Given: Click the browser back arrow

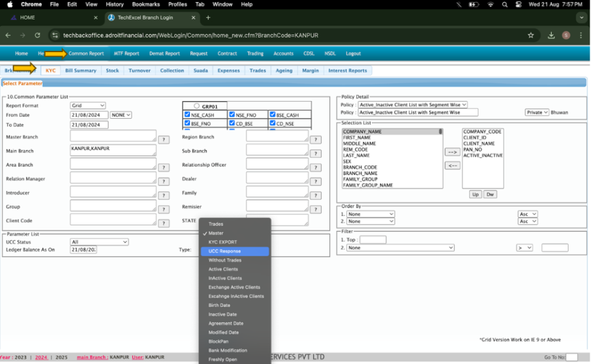Looking at the screenshot, I should pos(8,35).
